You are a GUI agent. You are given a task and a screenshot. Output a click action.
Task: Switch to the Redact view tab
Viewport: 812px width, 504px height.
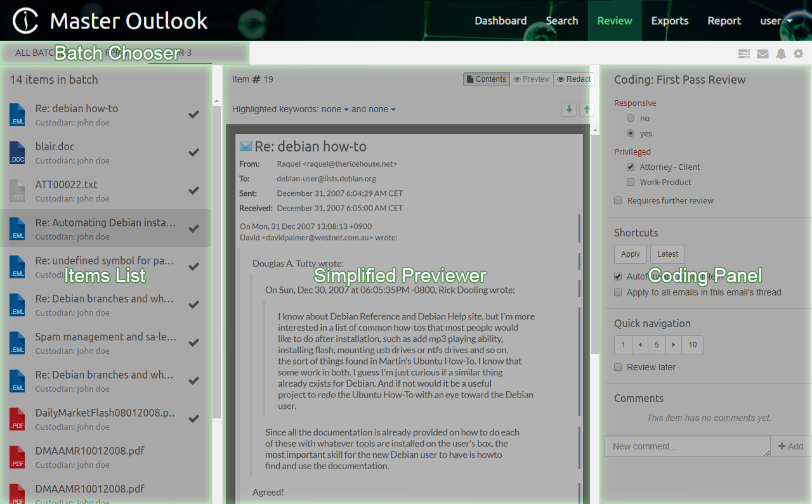573,79
